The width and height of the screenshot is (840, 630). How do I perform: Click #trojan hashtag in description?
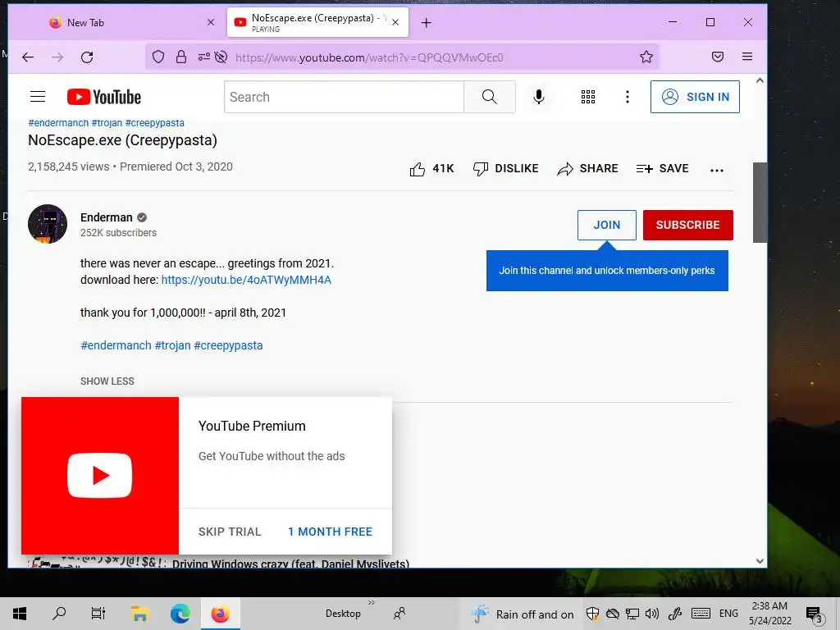[172, 345]
